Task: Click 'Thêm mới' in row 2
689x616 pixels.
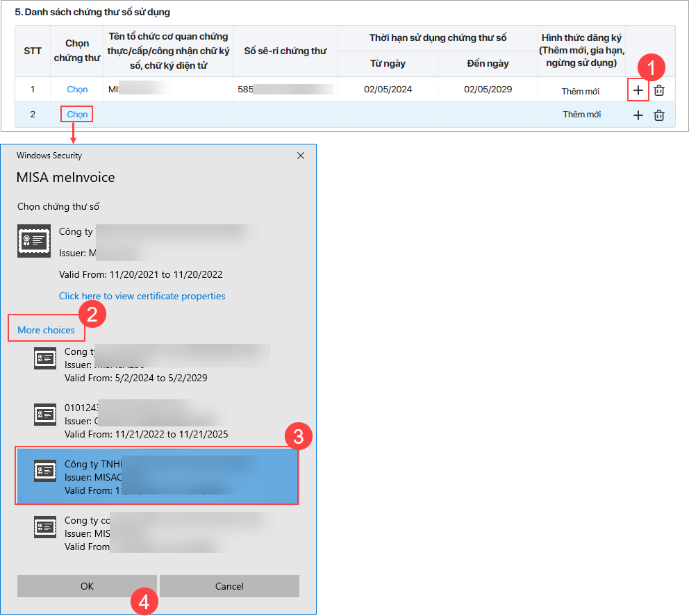Action: pos(582,114)
